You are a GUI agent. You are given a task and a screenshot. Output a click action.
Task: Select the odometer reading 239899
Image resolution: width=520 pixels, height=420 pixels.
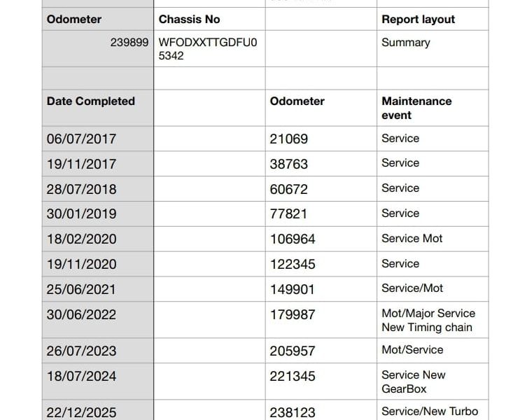coord(129,43)
